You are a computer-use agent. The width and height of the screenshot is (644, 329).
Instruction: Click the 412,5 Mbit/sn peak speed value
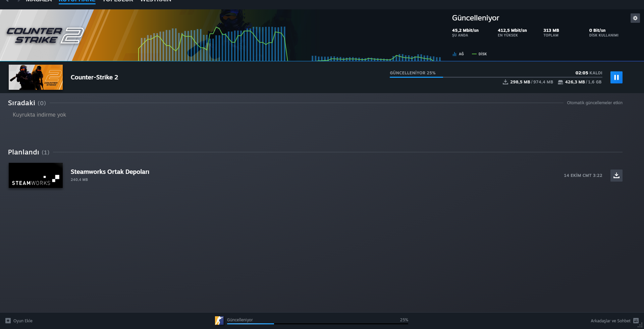[x=512, y=30]
